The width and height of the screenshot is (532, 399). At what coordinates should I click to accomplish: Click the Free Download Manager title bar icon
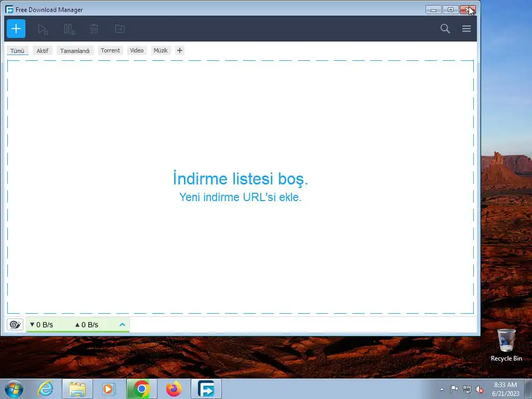pyautogui.click(x=9, y=9)
